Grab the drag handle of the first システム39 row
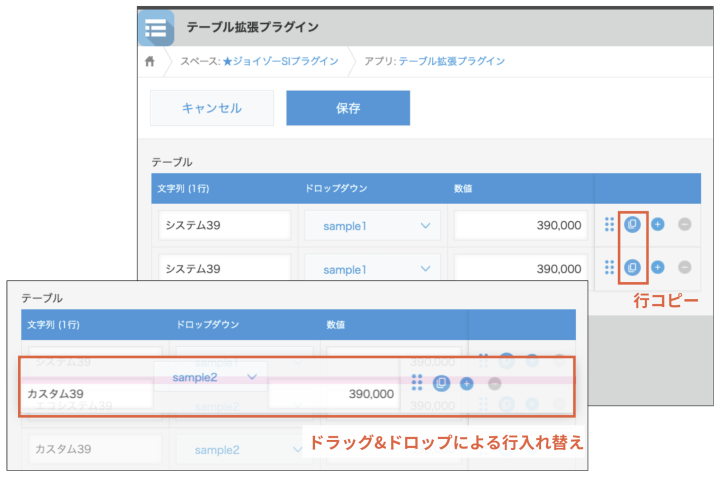720x477 pixels. point(609,225)
